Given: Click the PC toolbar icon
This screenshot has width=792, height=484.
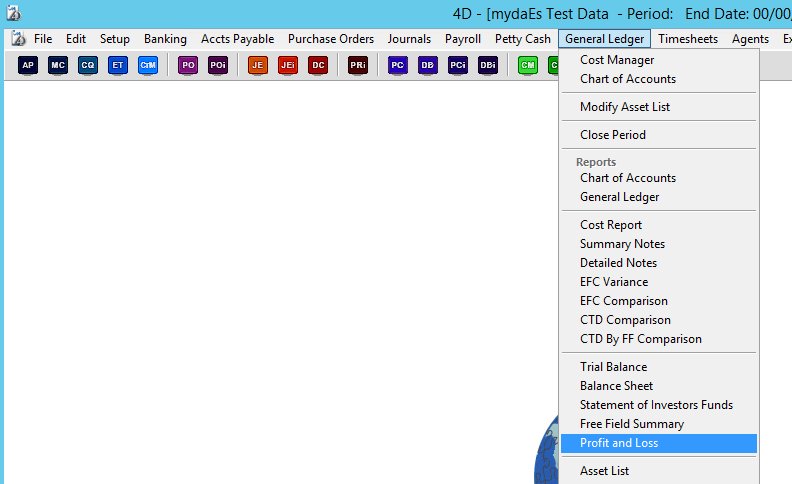Looking at the screenshot, I should (x=398, y=65).
